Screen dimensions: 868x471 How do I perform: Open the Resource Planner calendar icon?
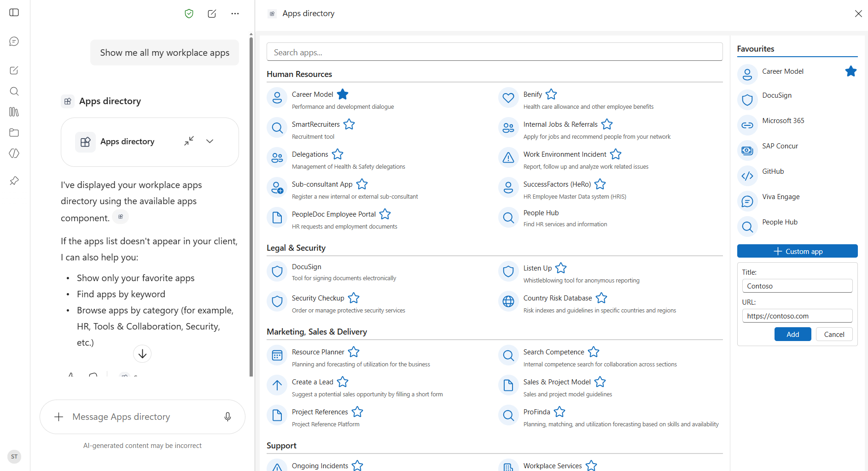click(x=277, y=355)
